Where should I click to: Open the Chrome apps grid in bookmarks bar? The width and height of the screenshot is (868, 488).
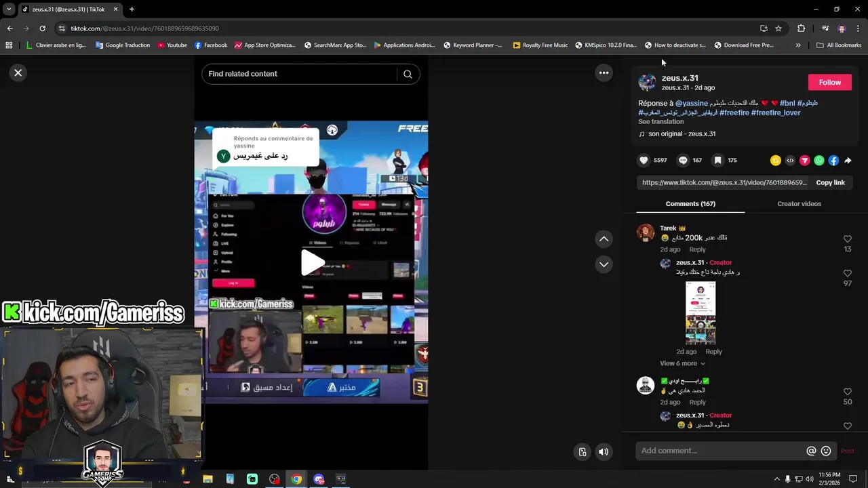point(9,45)
